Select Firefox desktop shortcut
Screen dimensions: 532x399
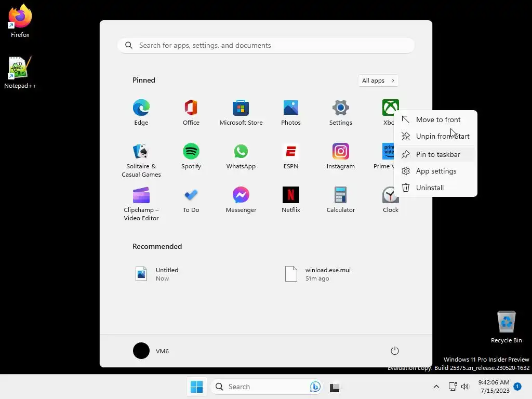tap(20, 21)
